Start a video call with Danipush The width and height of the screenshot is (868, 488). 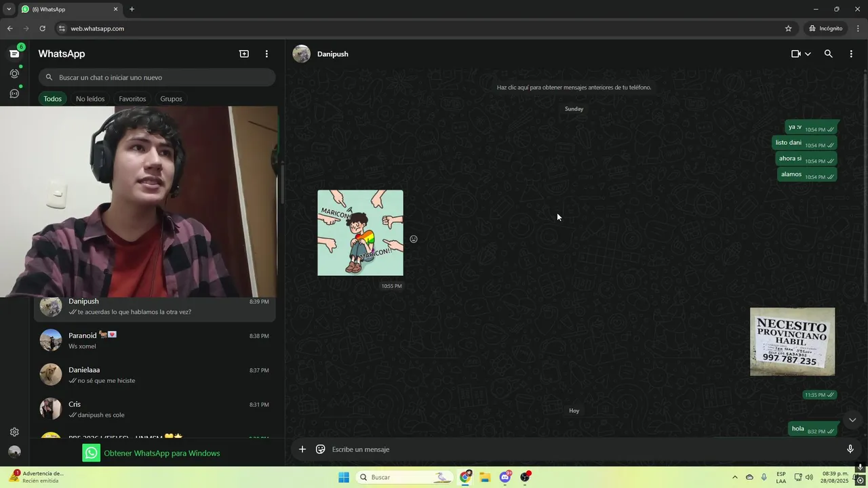(796, 54)
